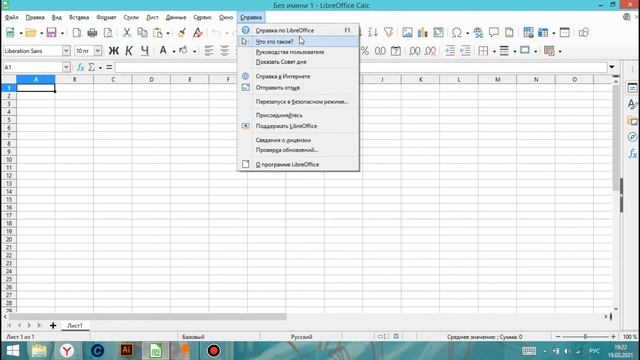The image size is (640, 360).
Task: Select 'О программе LibreOffice' menu entry
Action: 298,164
